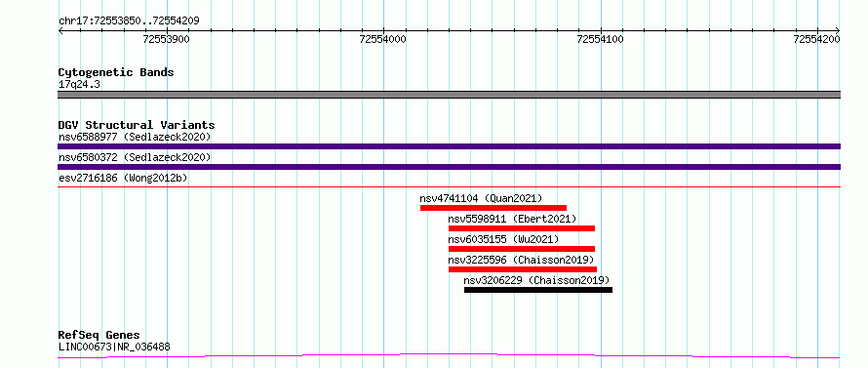868x368 pixels.
Task: Select the purple bar for nsv6580372
Action: (x=449, y=167)
